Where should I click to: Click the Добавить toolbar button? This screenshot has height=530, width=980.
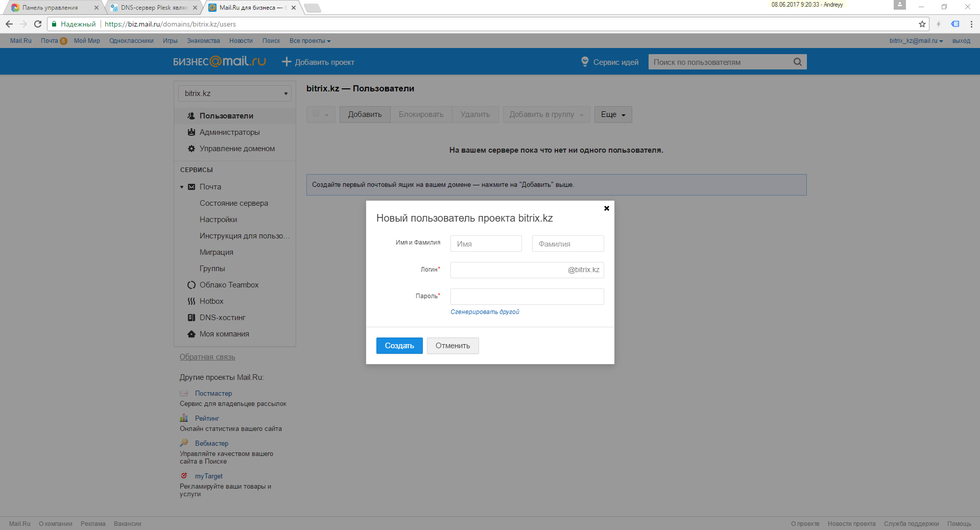[365, 114]
